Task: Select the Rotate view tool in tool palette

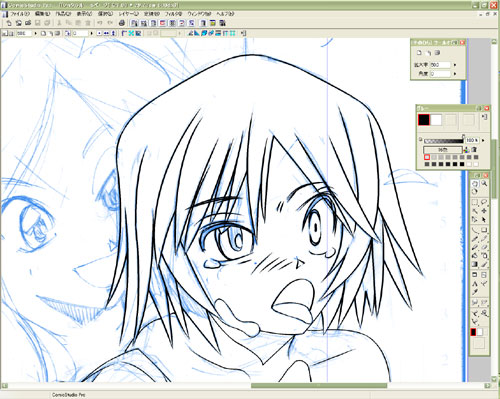Action: [474, 191]
